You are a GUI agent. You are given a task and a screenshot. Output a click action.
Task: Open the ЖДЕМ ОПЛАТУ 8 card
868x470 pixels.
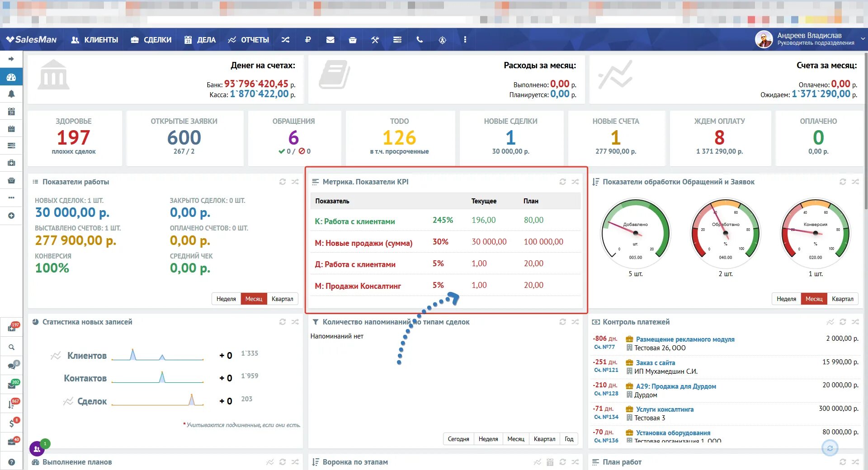coord(720,138)
